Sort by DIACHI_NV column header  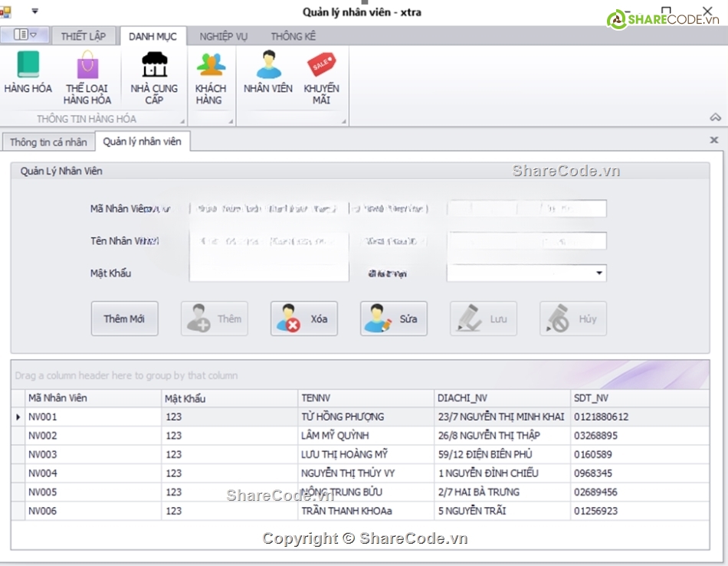pos(503,398)
